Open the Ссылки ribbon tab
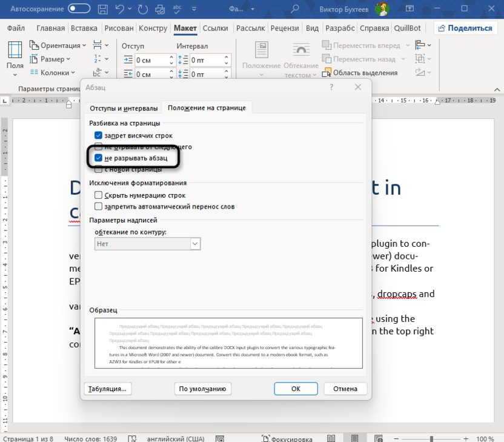The width and height of the screenshot is (504, 442). [215, 28]
